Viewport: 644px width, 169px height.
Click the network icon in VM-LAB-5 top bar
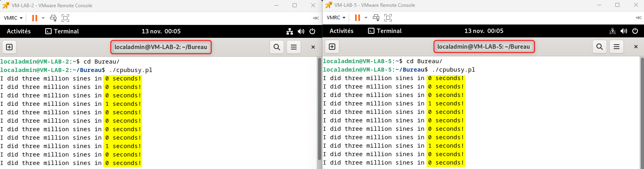click(612, 31)
